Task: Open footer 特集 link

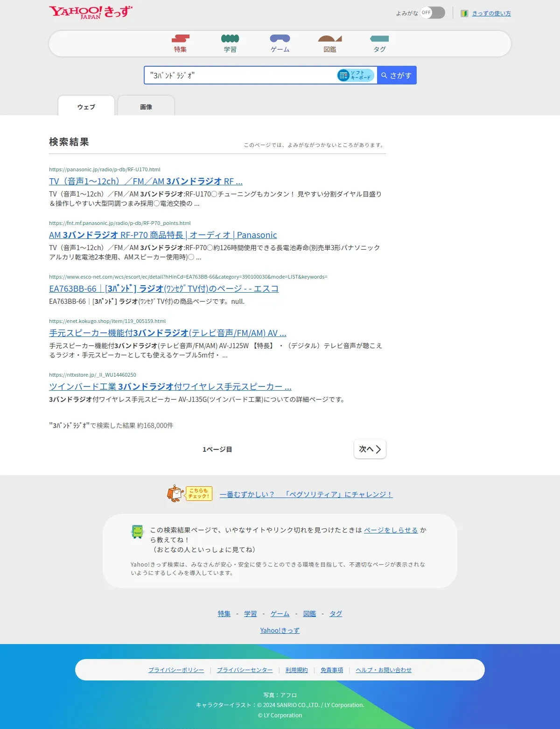Action: pyautogui.click(x=224, y=614)
